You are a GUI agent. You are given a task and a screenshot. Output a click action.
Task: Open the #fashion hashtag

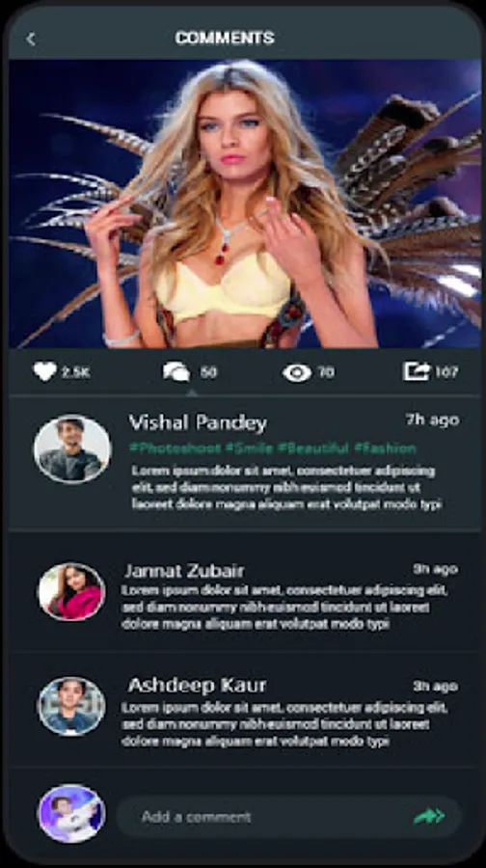[x=386, y=448]
